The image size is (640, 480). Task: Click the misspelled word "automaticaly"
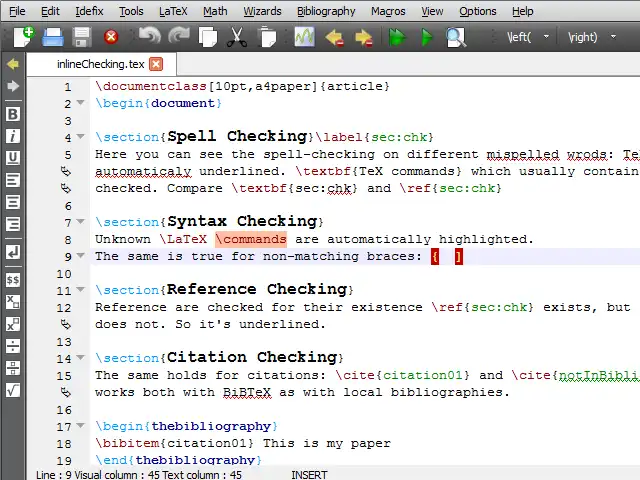click(x=143, y=171)
